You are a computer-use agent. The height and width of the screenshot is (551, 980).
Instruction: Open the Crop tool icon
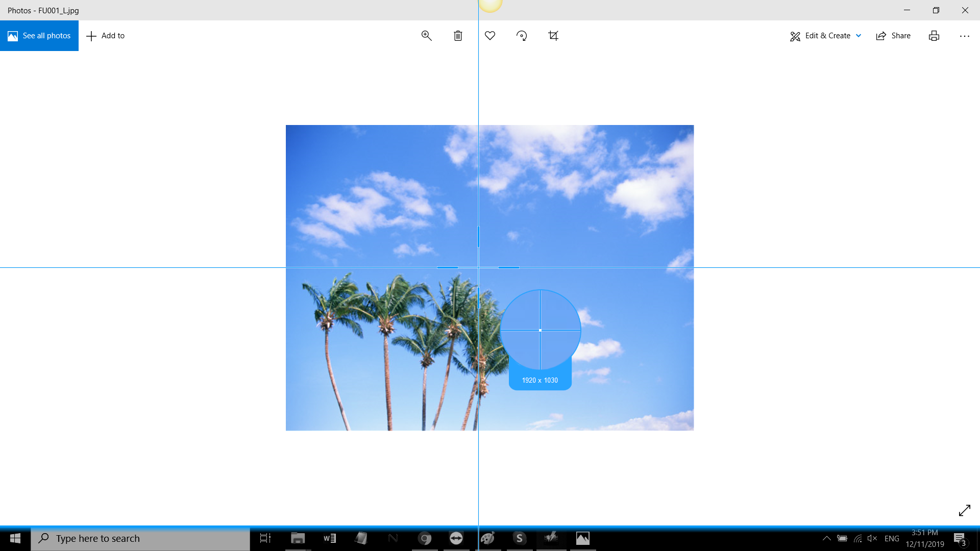(553, 36)
